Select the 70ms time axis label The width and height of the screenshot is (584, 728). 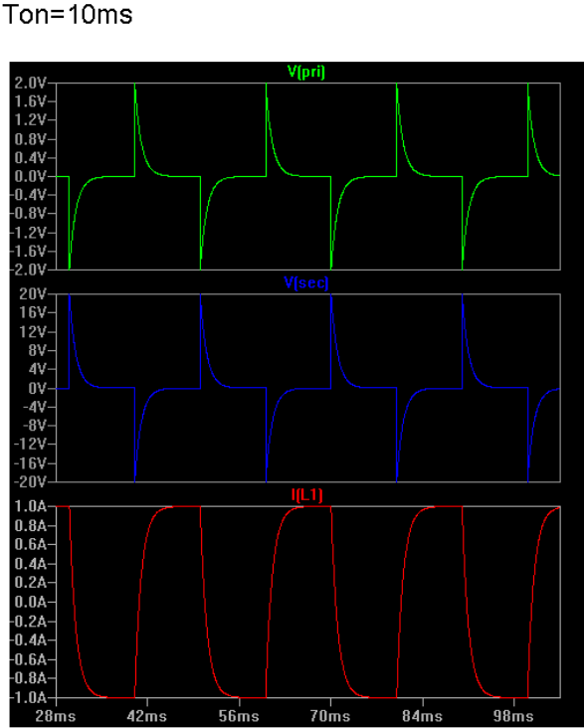click(330, 715)
